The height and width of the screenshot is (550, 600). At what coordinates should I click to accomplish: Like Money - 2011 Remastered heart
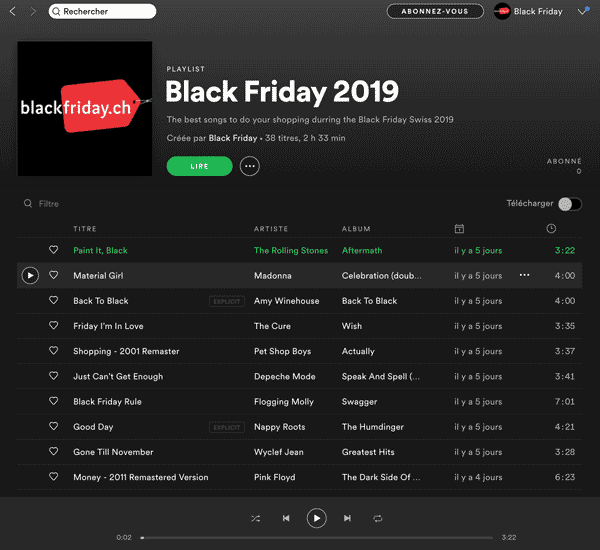point(54,477)
